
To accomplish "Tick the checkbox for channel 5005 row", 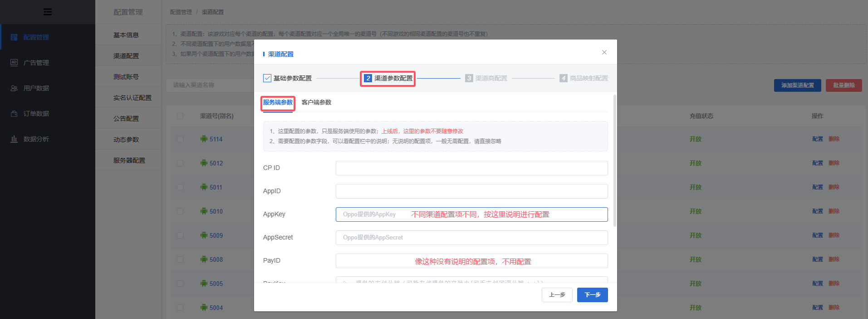I will pos(180,284).
